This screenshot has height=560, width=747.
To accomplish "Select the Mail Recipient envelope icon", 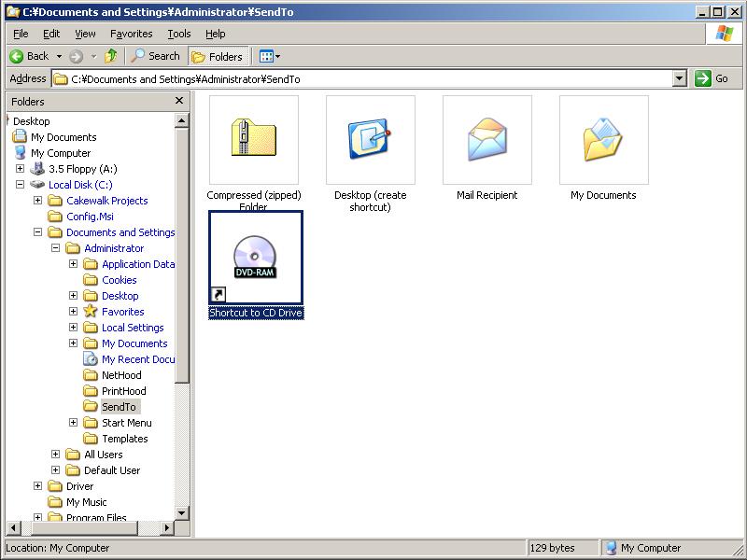I will (x=487, y=139).
